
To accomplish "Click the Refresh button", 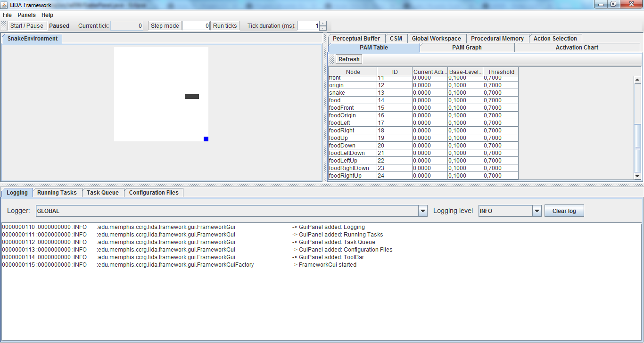I will point(349,59).
